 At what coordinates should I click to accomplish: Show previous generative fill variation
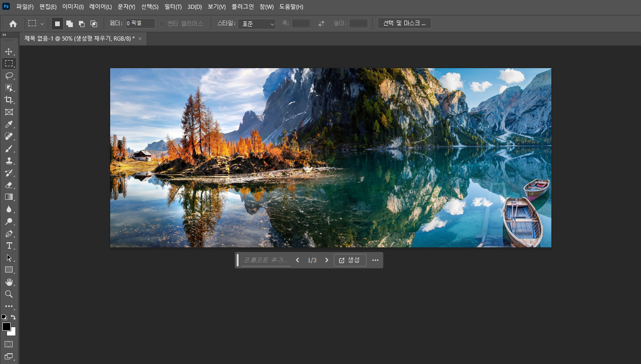(297, 260)
